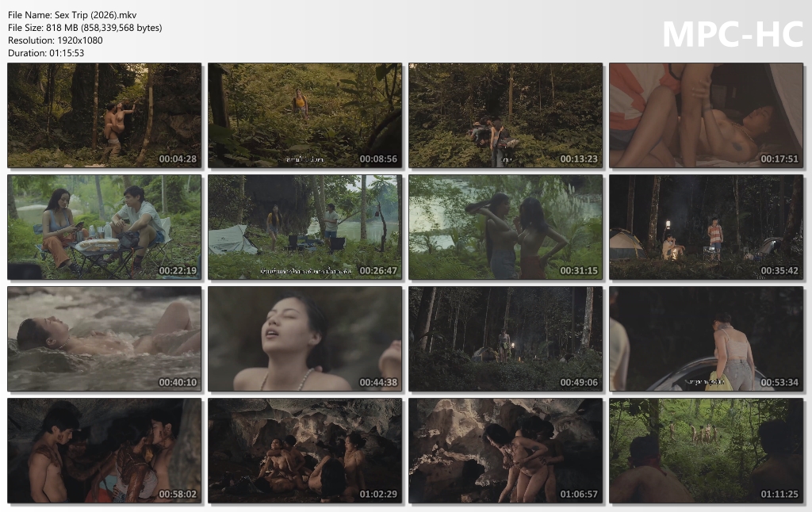The height and width of the screenshot is (512, 812).
Task: Select the forest thumbnail at 00:13:23
Action: (505, 116)
